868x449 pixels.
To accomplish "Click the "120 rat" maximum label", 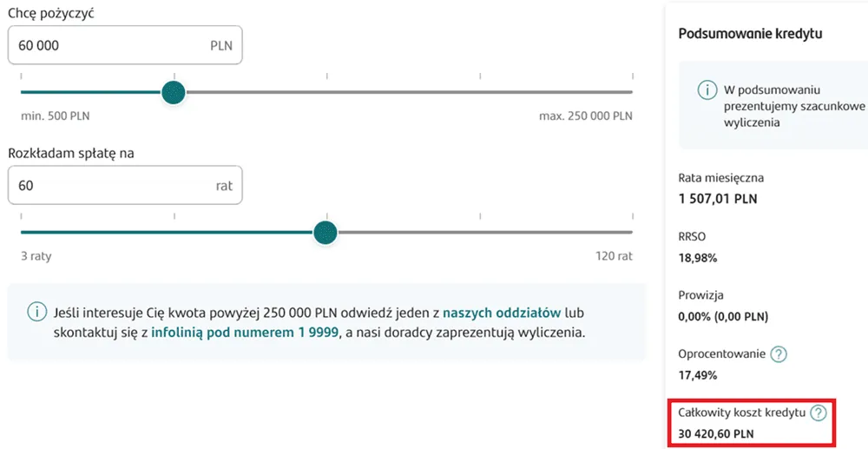I will point(614,256).
